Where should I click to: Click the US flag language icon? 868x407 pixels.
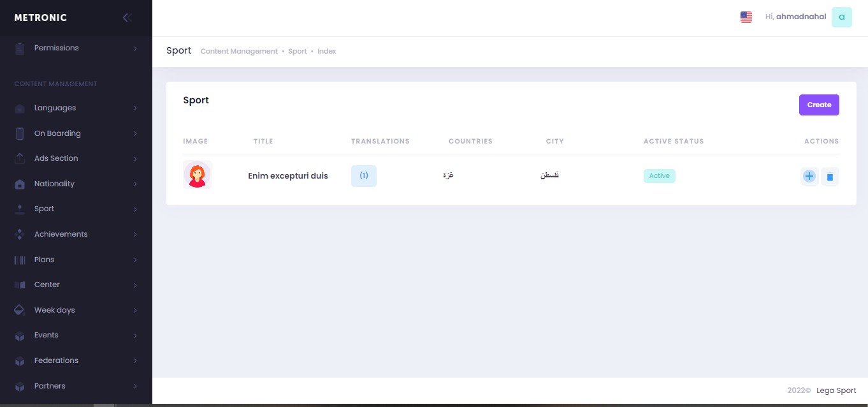click(x=746, y=17)
